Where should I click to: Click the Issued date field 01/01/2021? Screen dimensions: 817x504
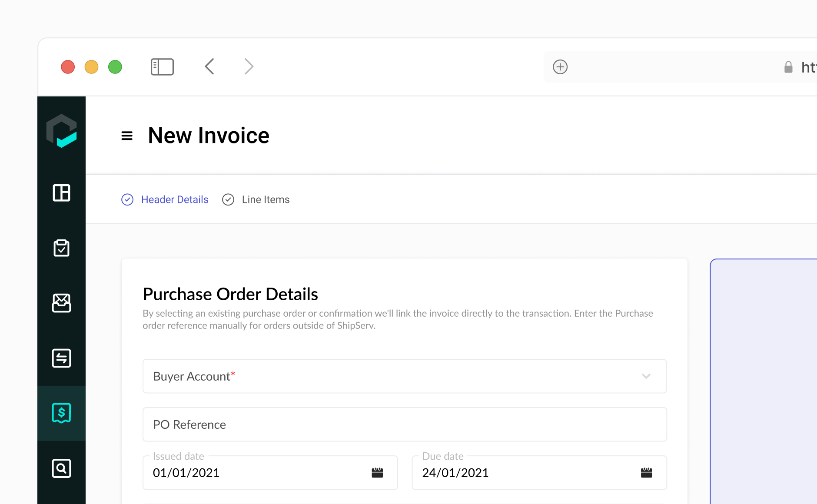(x=270, y=473)
